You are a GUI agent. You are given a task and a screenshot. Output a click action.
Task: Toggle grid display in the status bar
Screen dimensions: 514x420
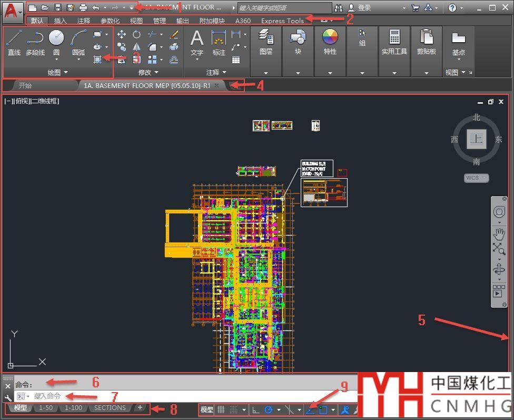(x=222, y=409)
